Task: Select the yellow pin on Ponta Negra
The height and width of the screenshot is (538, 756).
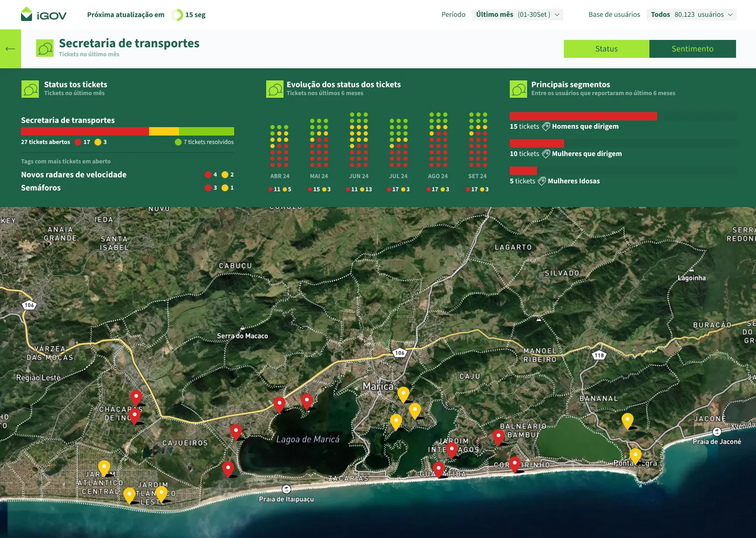Action: pos(635,456)
